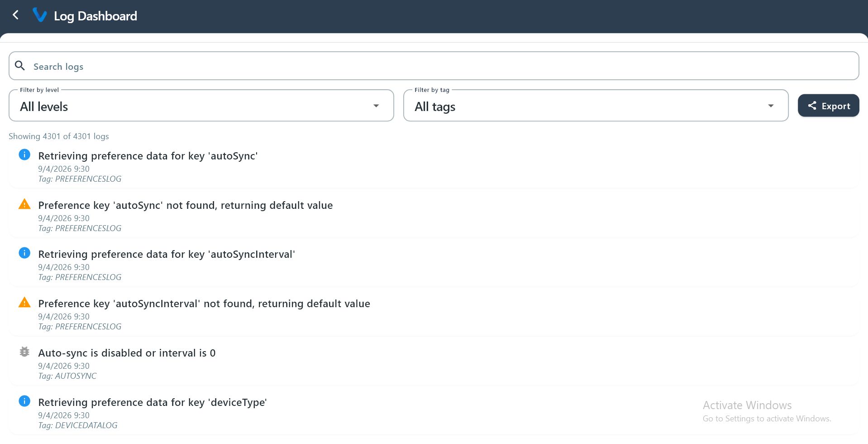Viewport: 868px width, 444px height.
Task: Click the blue V app logo
Action: click(40, 15)
